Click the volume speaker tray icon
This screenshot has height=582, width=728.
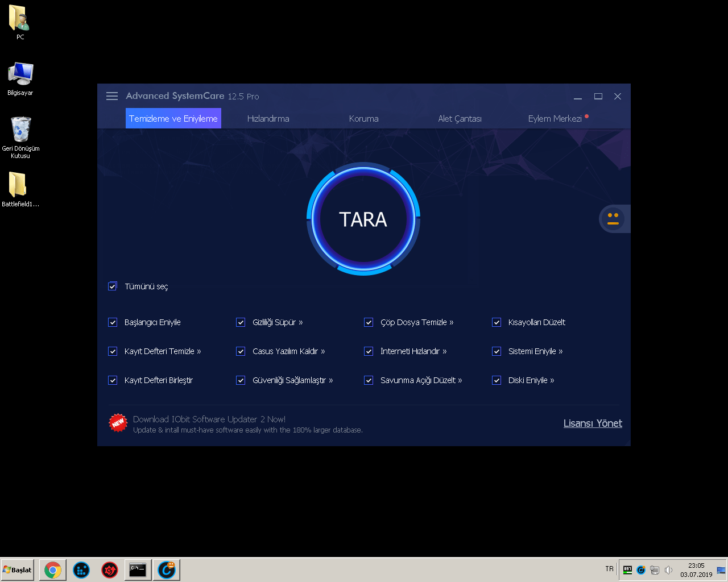(668, 570)
